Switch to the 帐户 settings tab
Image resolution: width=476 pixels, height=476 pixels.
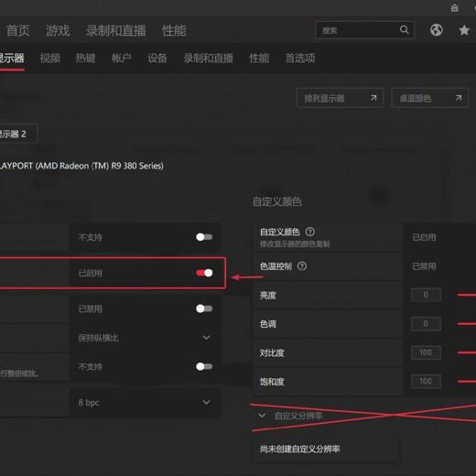pos(122,58)
